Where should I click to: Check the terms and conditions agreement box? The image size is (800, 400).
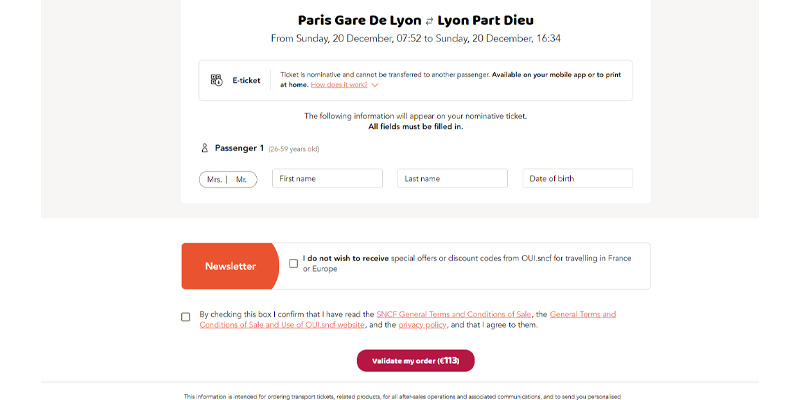[x=186, y=317]
